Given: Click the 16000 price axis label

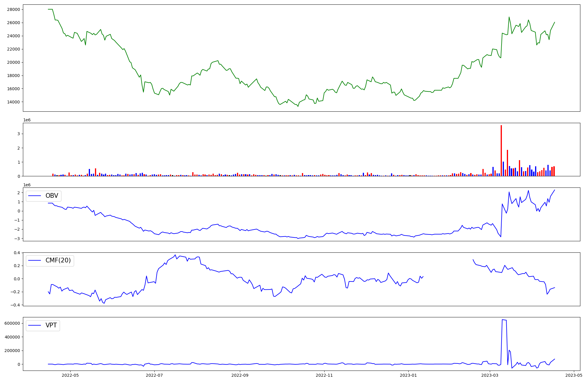Looking at the screenshot, I should 14,89.
